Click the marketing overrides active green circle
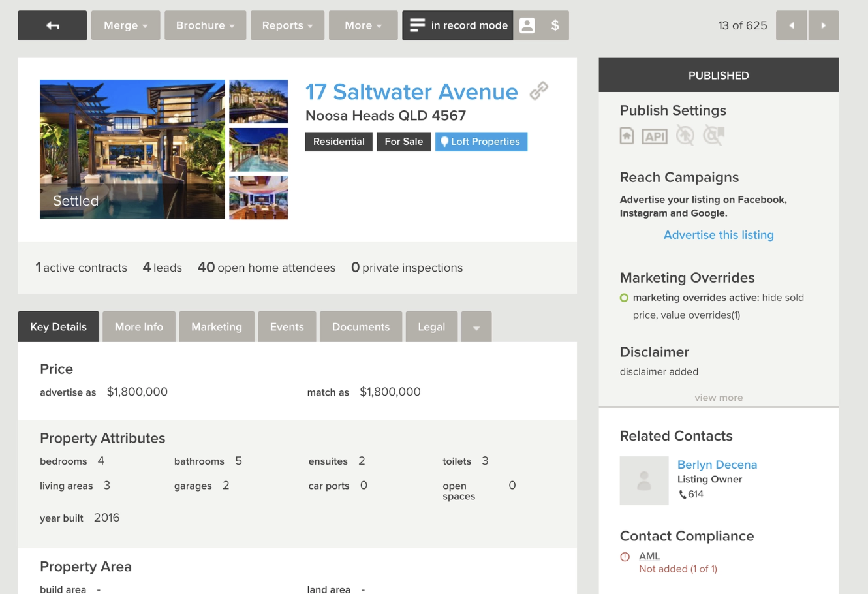The image size is (868, 594). (x=624, y=298)
